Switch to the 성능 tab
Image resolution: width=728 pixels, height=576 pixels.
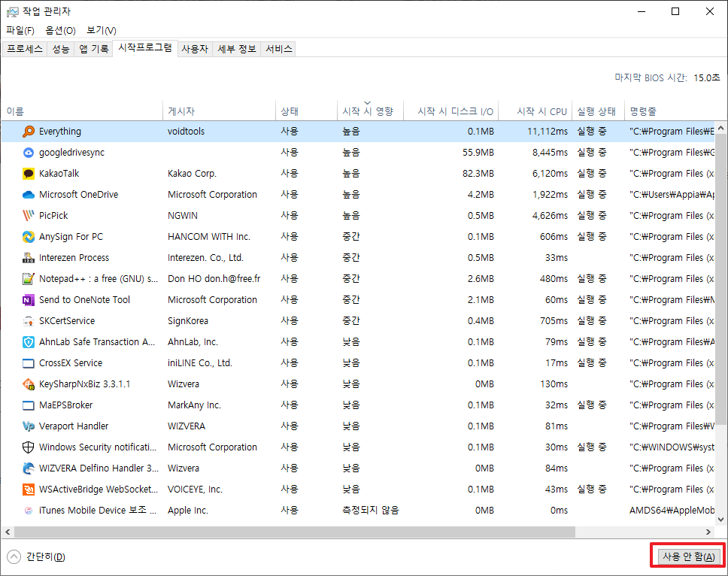pos(61,49)
